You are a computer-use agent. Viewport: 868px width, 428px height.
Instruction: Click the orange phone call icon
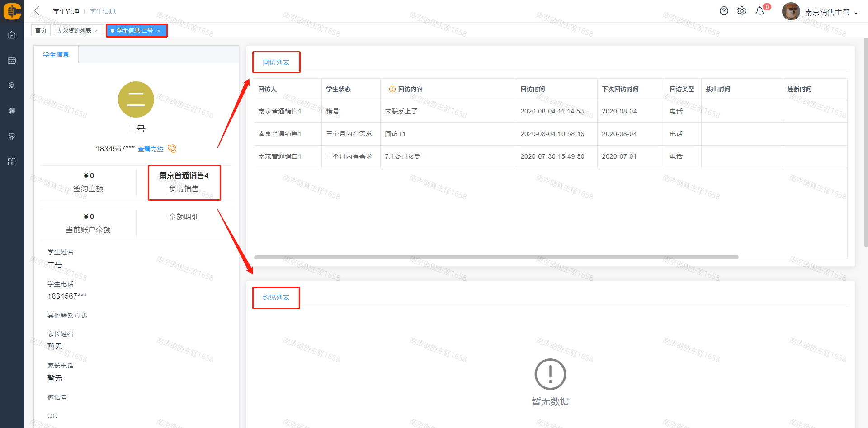click(x=172, y=149)
